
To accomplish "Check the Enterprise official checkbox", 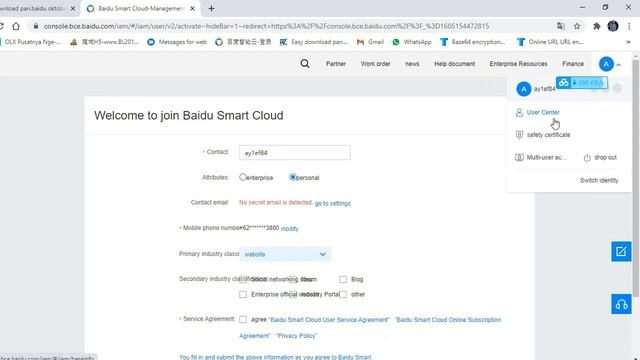I will coord(243,295).
